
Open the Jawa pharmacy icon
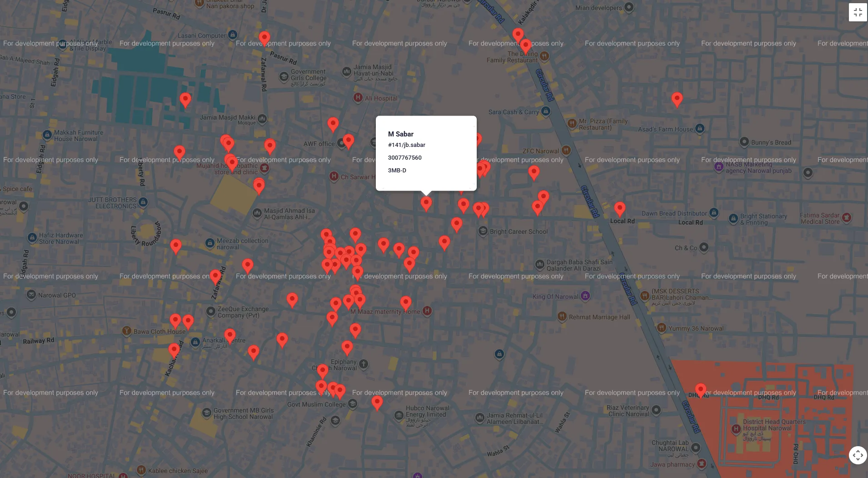pyautogui.click(x=702, y=464)
